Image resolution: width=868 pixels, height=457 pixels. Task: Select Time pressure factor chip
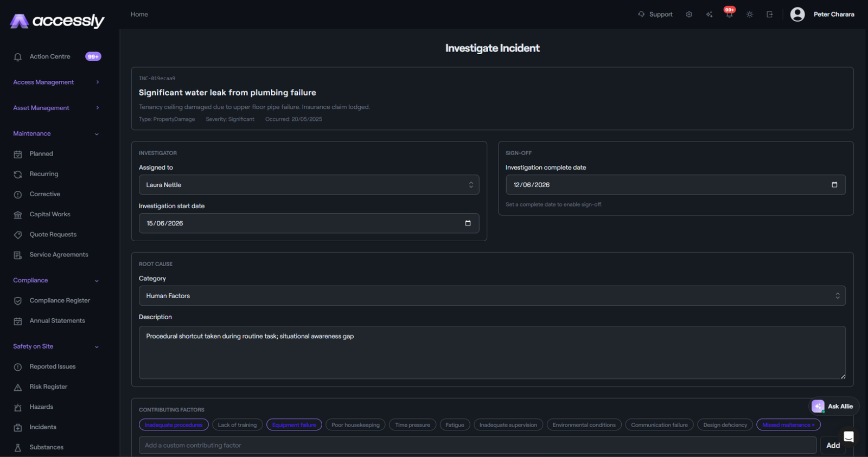[412, 425]
